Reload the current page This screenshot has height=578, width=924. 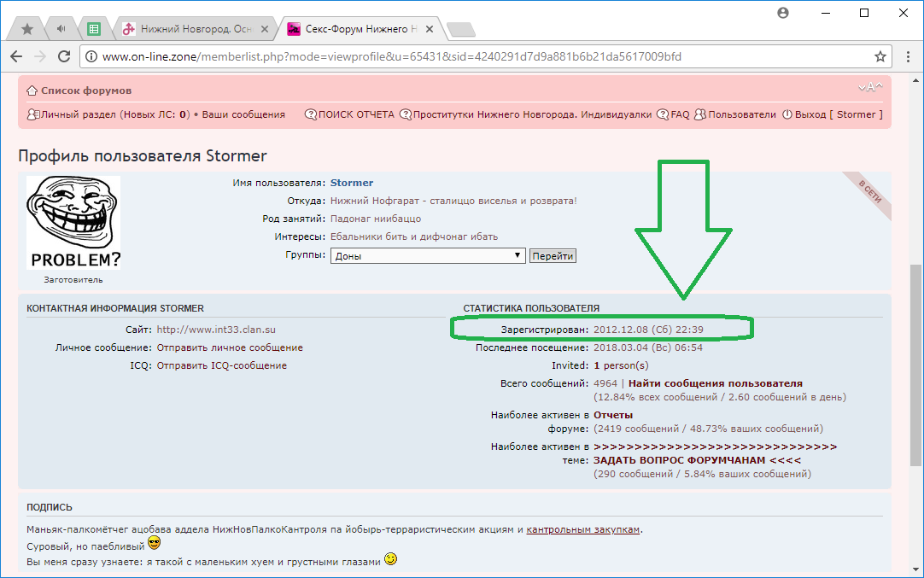pos(64,56)
